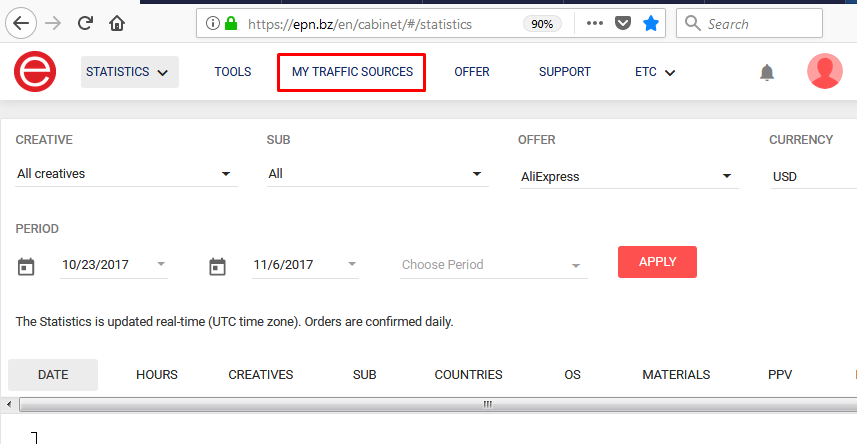Screen dimensions: 857x444
Task: Click the calendar icon beside 10/23/2017
Action: click(x=26, y=266)
